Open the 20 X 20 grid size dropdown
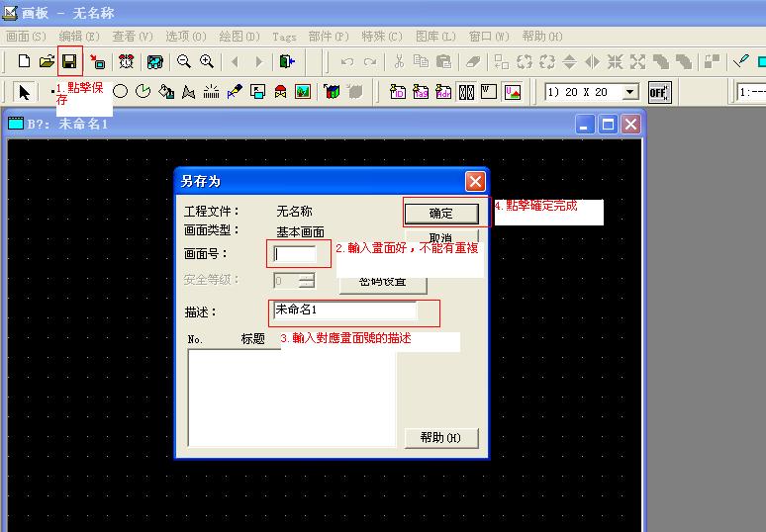Viewport: 766px width, 532px height. [x=629, y=92]
